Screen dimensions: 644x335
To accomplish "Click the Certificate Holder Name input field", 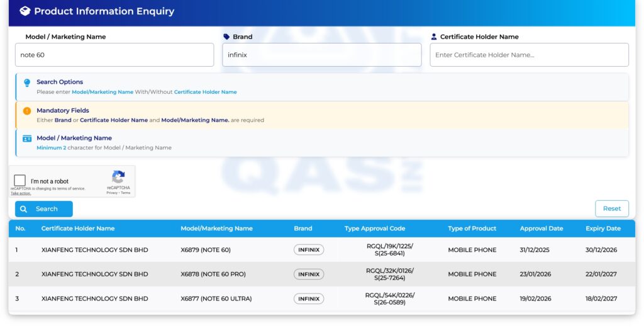I will (529, 55).
